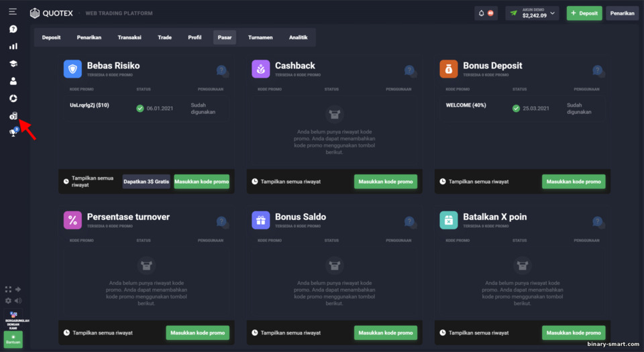
Task: Click Dapatkan 3$ Gratis button
Action: pos(146,181)
